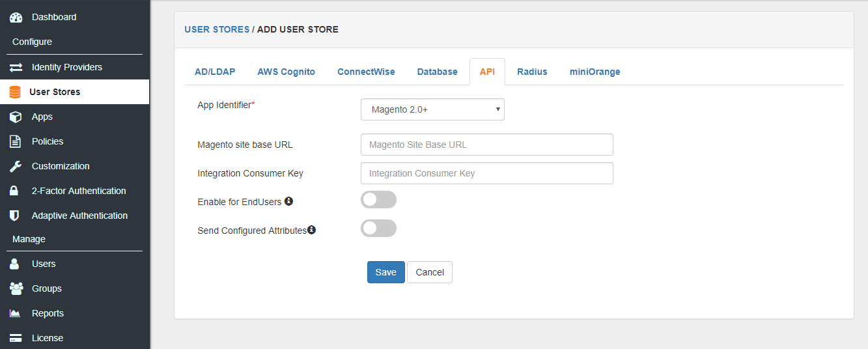Click the blue Save button
This screenshot has width=868, height=349.
(385, 272)
